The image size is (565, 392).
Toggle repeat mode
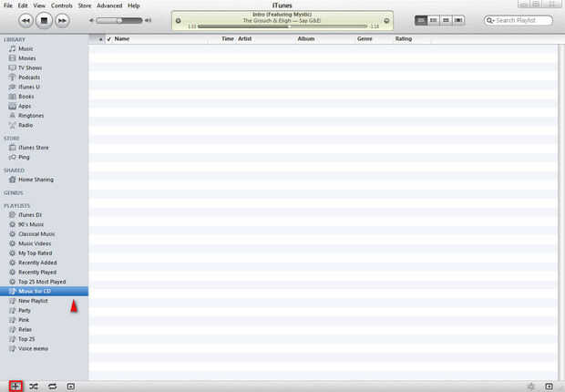coord(52,387)
